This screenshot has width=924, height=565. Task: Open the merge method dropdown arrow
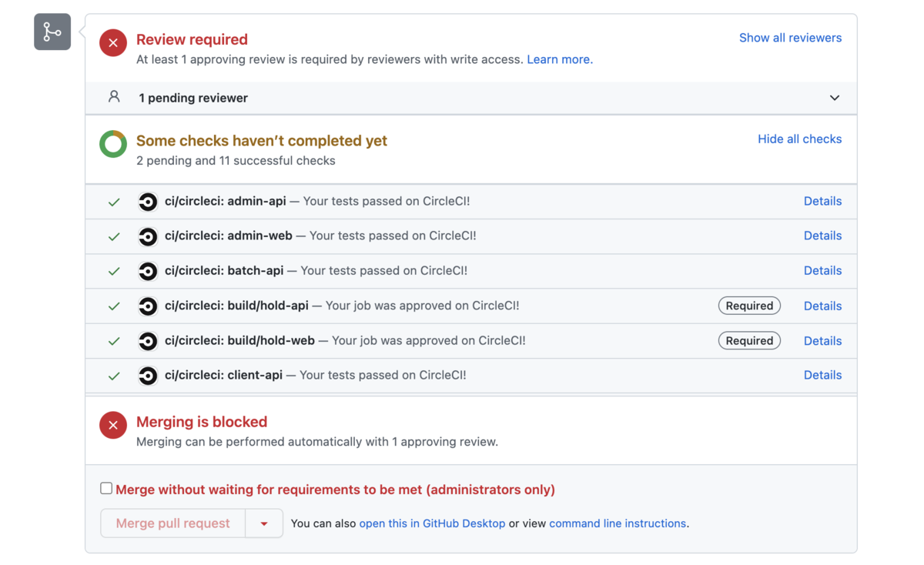[264, 523]
